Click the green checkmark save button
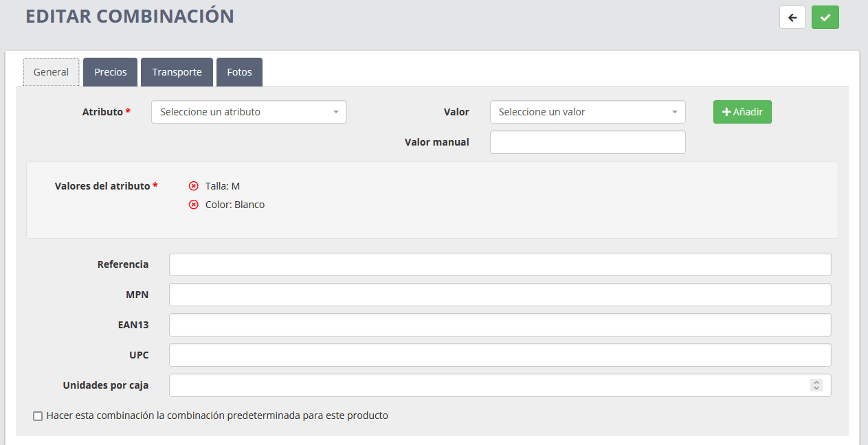Image resolution: width=868 pixels, height=445 pixels. point(825,17)
